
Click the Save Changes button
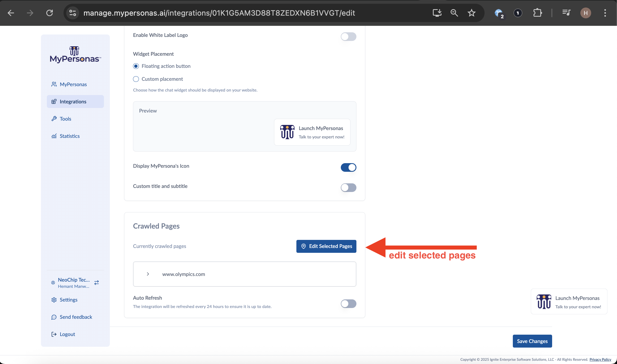[x=532, y=341]
